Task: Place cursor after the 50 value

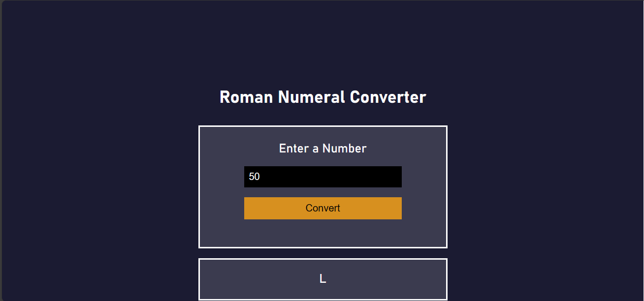Action: click(x=260, y=177)
